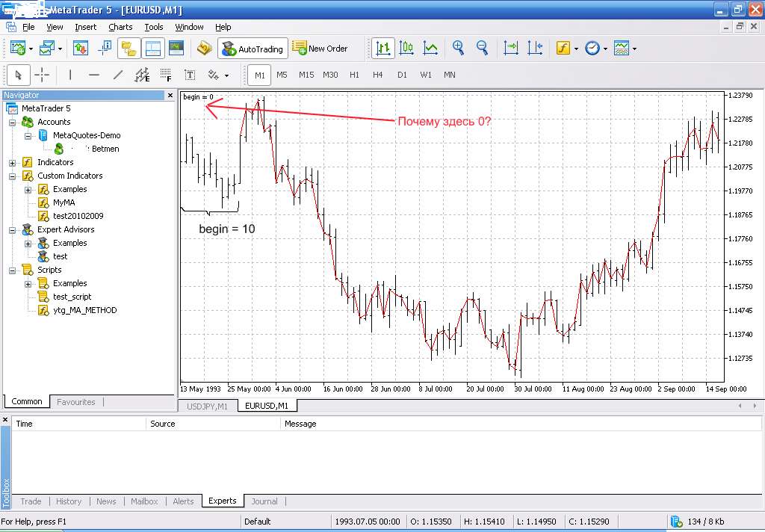
Task: Switch chart to Bar Chart mode
Action: click(383, 49)
